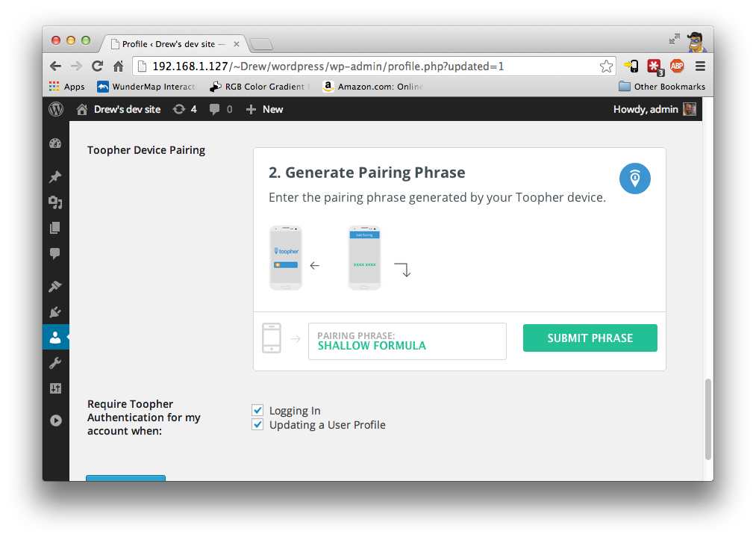This screenshot has width=756, height=540.
Task: Open the Amazon.com bookmark
Action: (372, 87)
